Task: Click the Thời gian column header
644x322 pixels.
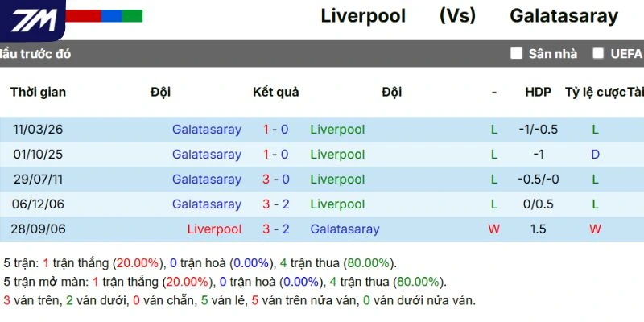Action: (x=38, y=92)
